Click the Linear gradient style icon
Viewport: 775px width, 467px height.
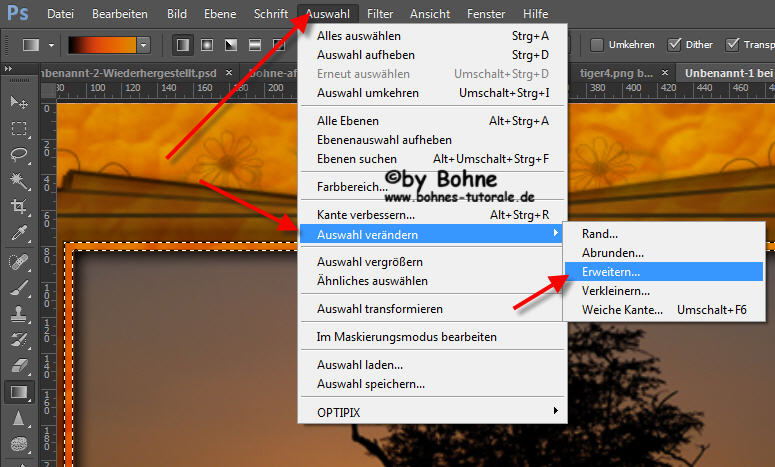point(184,45)
